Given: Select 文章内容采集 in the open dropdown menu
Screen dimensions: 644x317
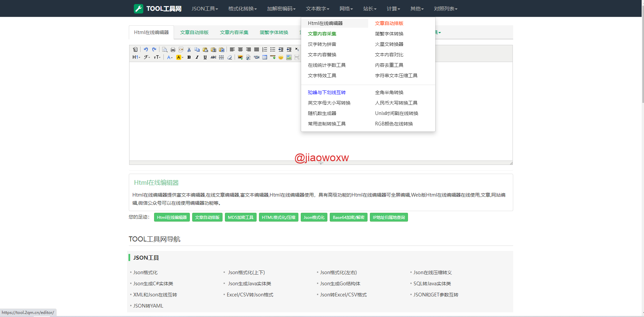Looking at the screenshot, I should tap(322, 34).
